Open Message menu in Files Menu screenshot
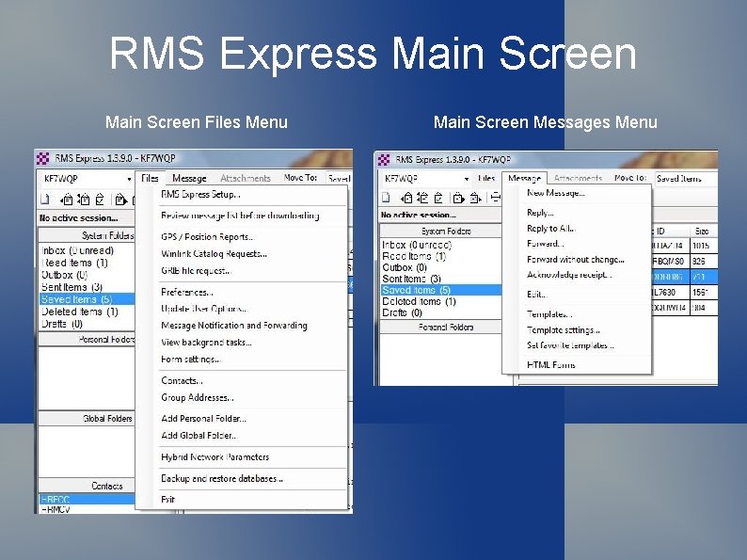 pyautogui.click(x=189, y=178)
